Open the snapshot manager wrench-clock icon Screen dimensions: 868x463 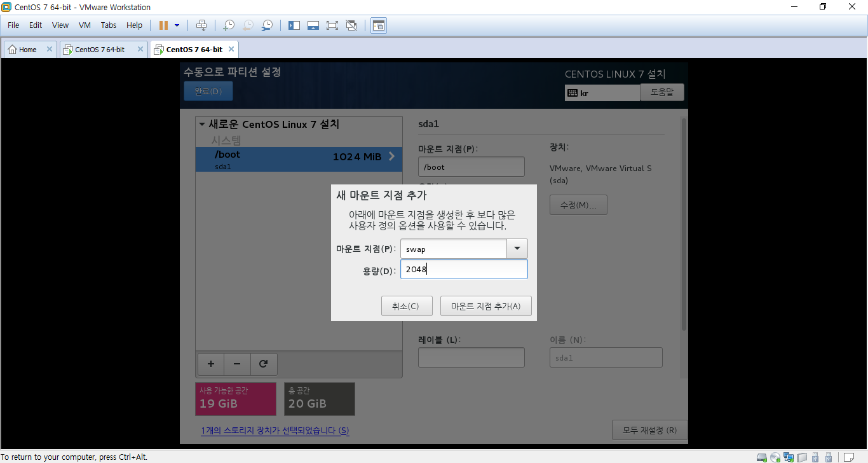267,25
